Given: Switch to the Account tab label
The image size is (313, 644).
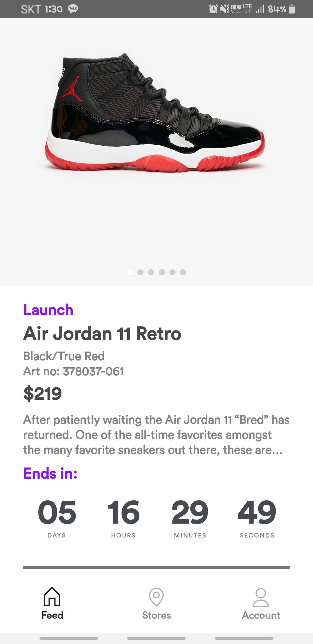Looking at the screenshot, I should click(x=261, y=615).
